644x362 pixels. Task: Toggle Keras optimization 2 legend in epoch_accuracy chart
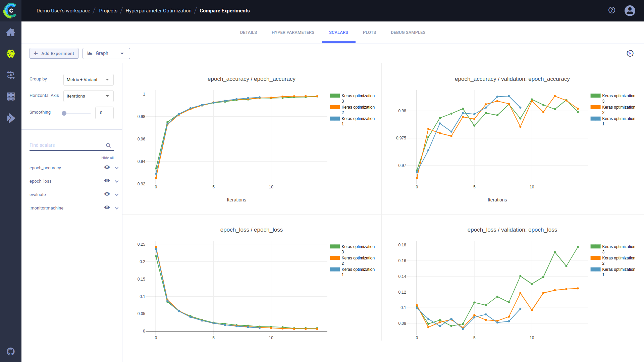(x=352, y=110)
